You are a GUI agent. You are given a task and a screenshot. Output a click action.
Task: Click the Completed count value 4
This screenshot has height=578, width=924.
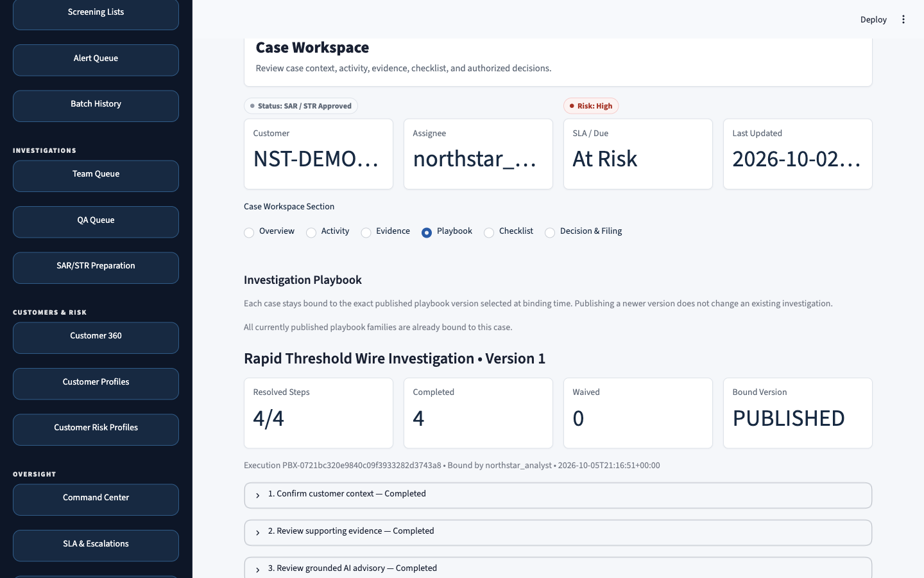(x=418, y=418)
